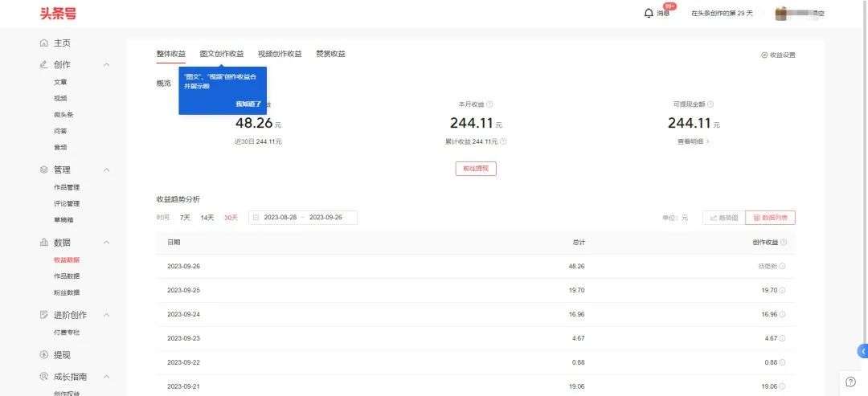Click the icon beside 进阶创作

(x=43, y=315)
